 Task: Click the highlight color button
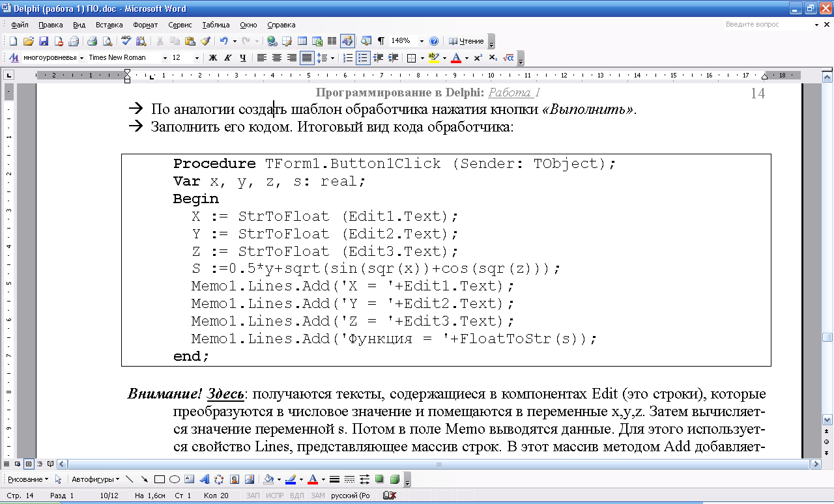click(x=434, y=58)
